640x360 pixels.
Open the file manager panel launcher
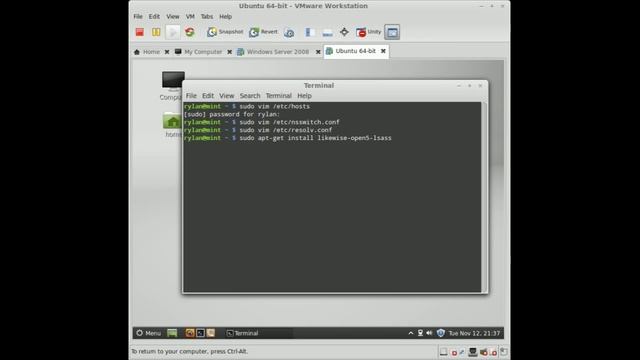click(211, 333)
